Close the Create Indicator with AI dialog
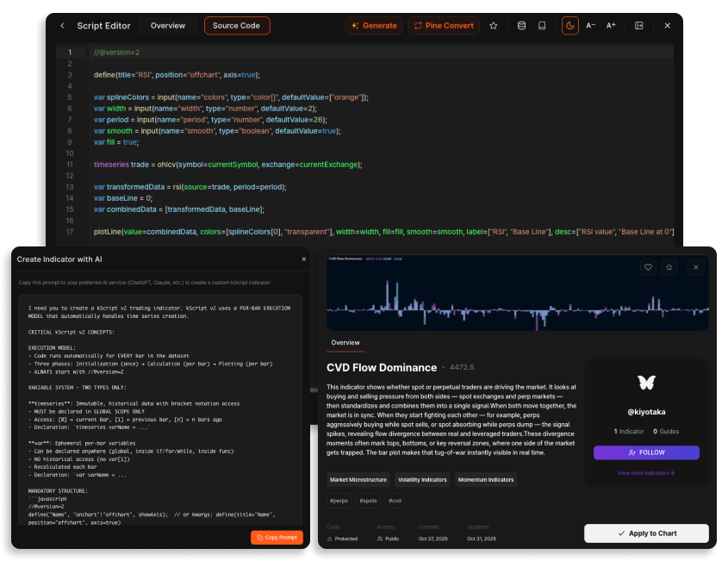Viewport: 728px width, 561px height. tap(303, 259)
